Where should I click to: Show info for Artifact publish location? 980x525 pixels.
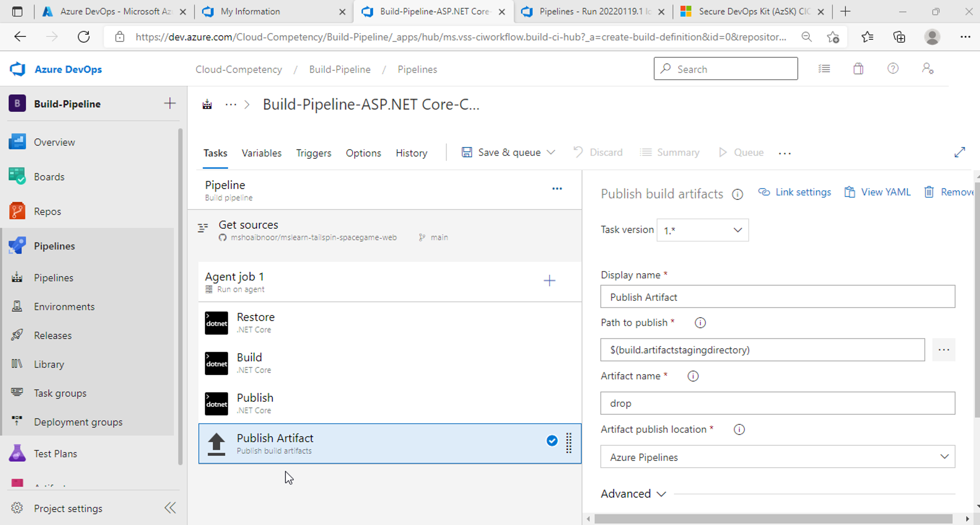pyautogui.click(x=739, y=430)
